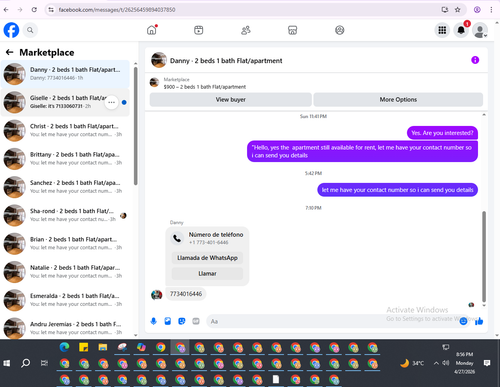500x387 pixels.
Task: Attach a file with the photo icon
Action: (168, 321)
